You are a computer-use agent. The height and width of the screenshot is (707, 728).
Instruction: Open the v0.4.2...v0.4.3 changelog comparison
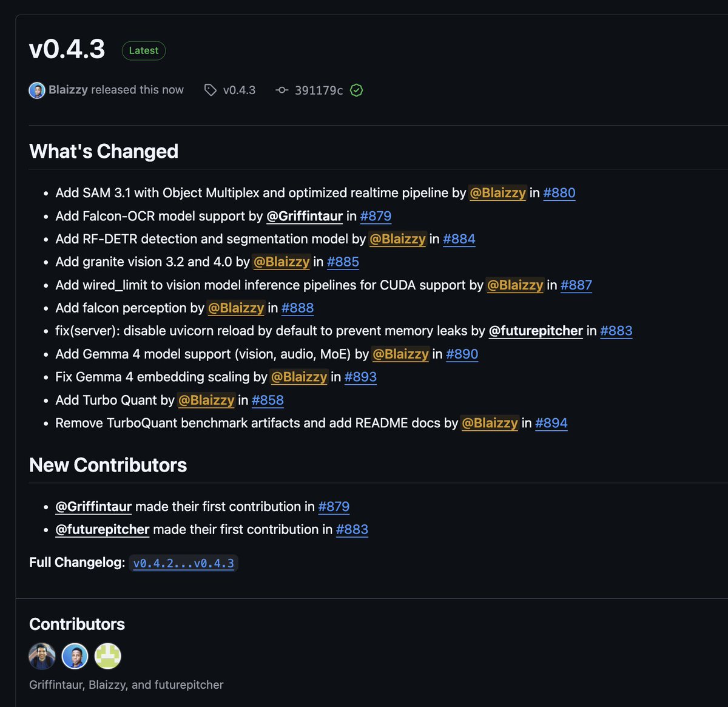183,563
